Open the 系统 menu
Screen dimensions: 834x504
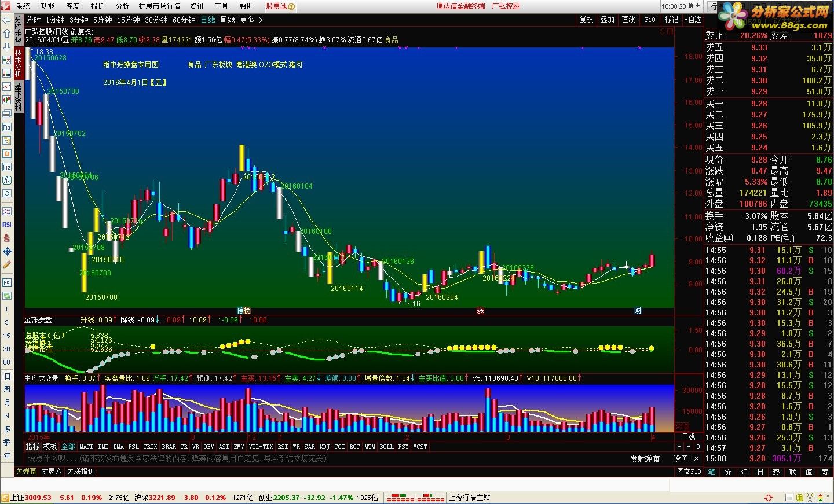23,6
